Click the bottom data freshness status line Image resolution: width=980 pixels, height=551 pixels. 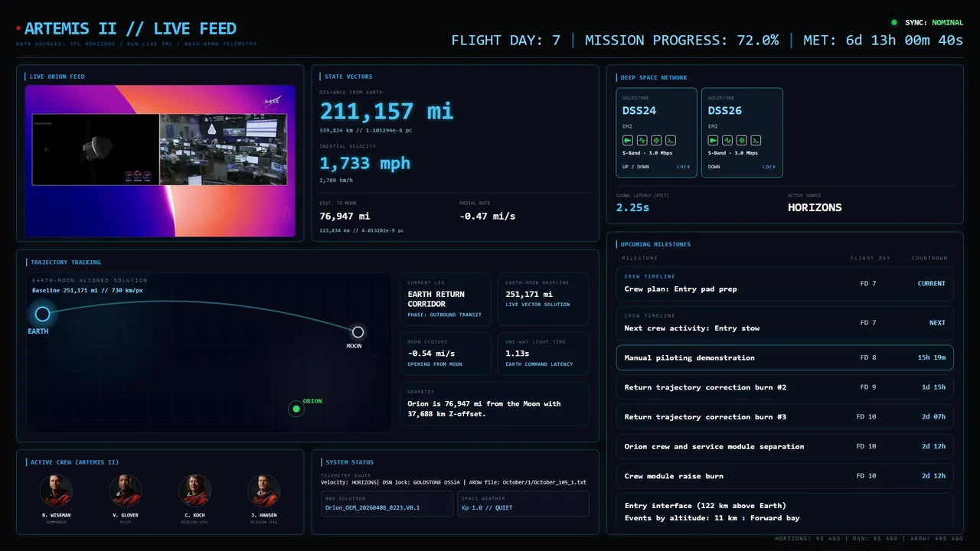click(869, 539)
